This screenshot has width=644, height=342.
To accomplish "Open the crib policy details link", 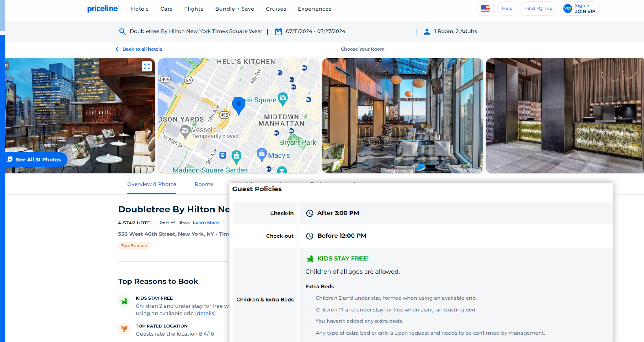I will tap(205, 313).
